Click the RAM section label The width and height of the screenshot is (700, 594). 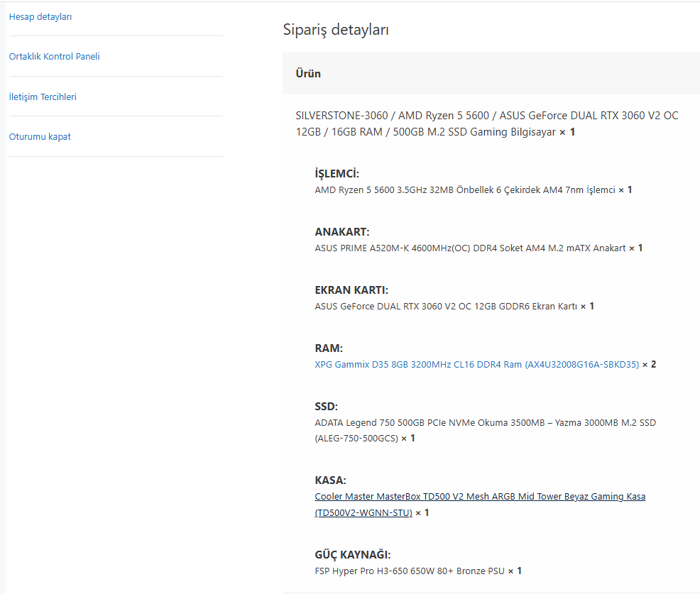coord(329,348)
